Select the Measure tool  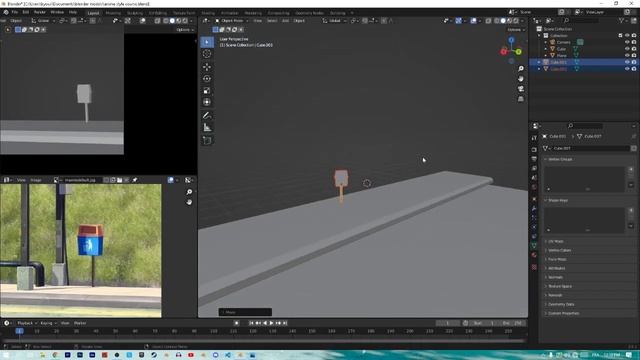pyautogui.click(x=207, y=128)
